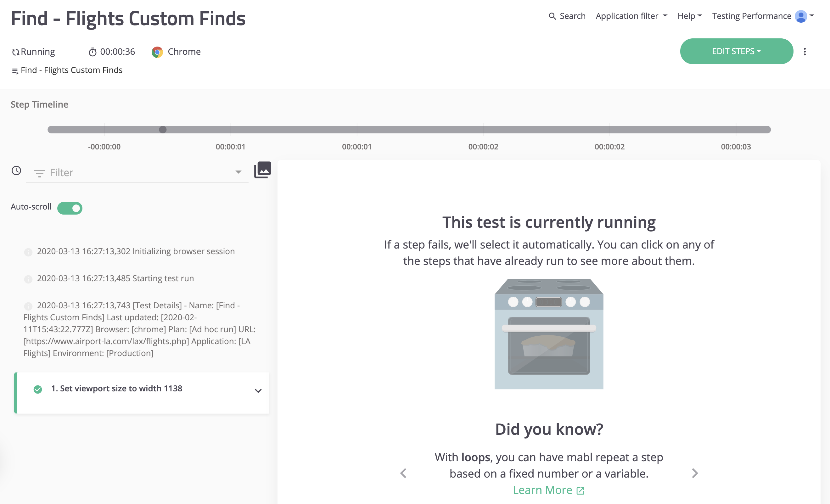Select the Starting test run log entry

pos(115,278)
